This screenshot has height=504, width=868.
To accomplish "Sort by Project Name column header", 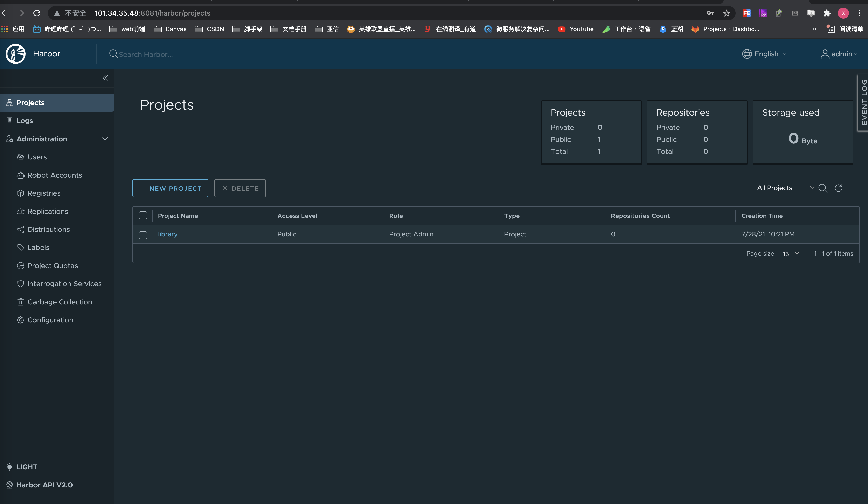I will 178,216.
